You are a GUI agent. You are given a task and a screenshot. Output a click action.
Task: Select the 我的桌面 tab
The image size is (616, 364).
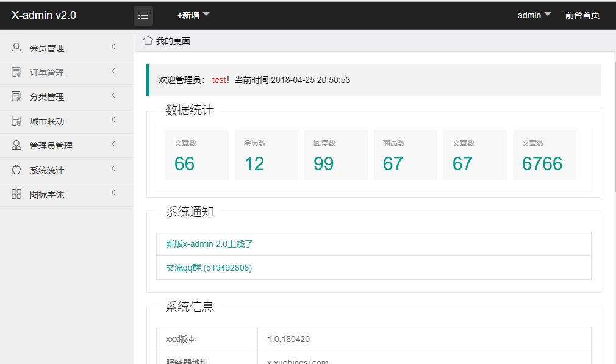(x=173, y=41)
